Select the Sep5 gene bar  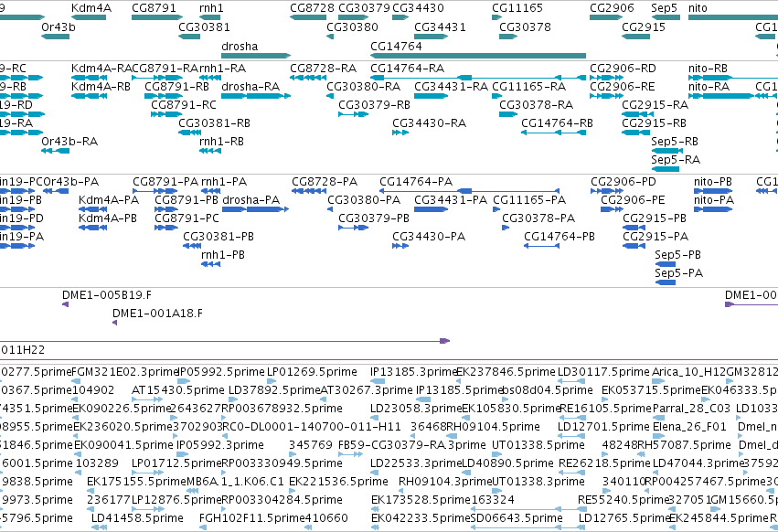click(x=666, y=17)
